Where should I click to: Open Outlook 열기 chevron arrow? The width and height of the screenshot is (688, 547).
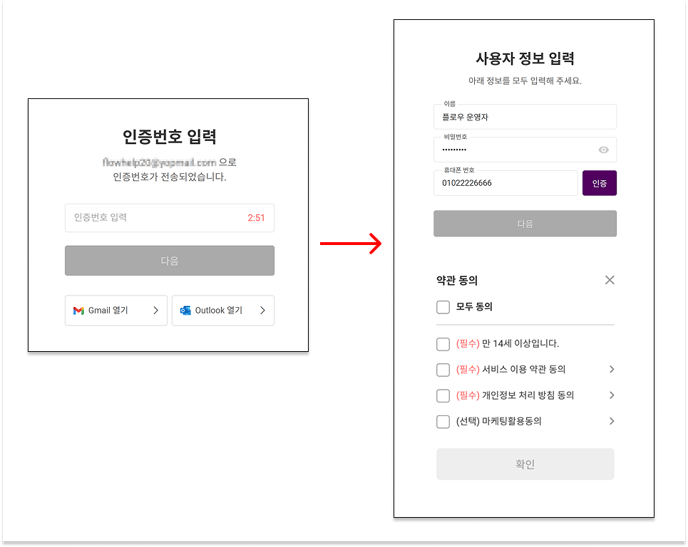[262, 311]
